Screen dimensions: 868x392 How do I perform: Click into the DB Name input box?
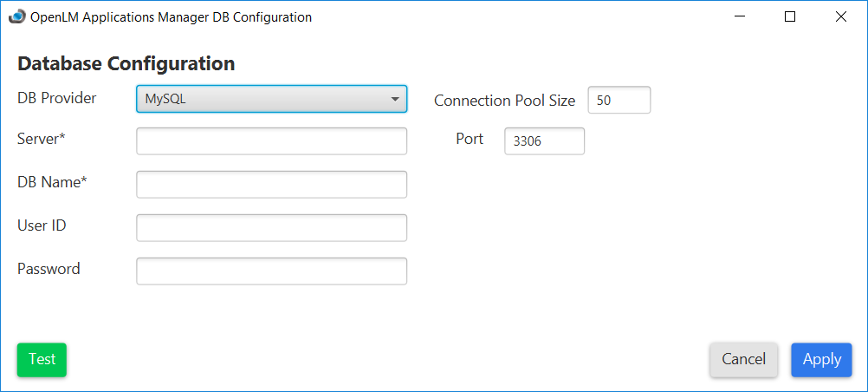[271, 184]
